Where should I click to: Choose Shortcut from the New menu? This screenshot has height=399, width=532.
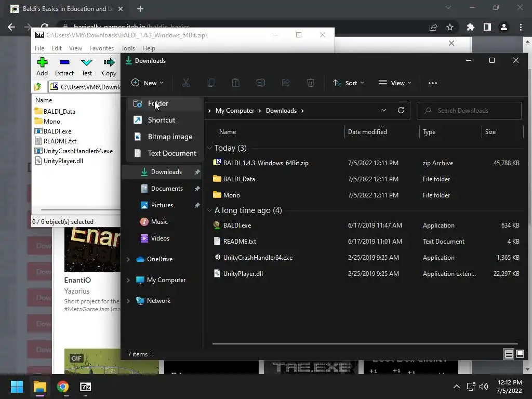(x=165, y=120)
